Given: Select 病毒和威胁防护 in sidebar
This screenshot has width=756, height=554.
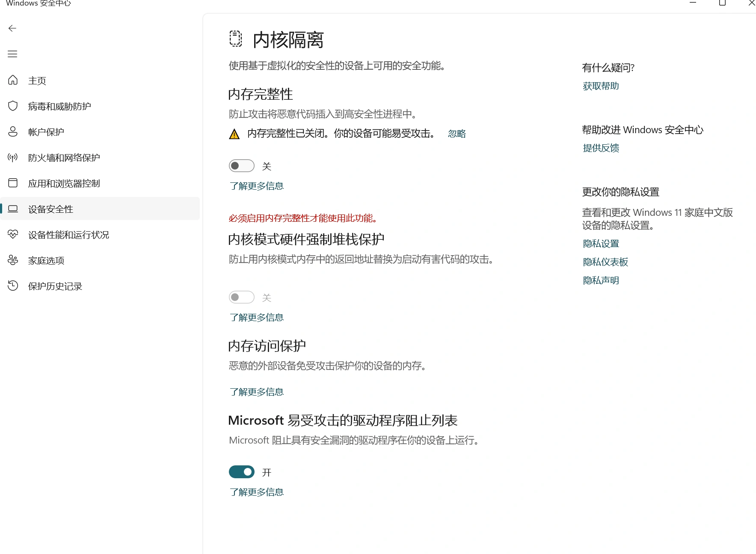Looking at the screenshot, I should click(59, 106).
